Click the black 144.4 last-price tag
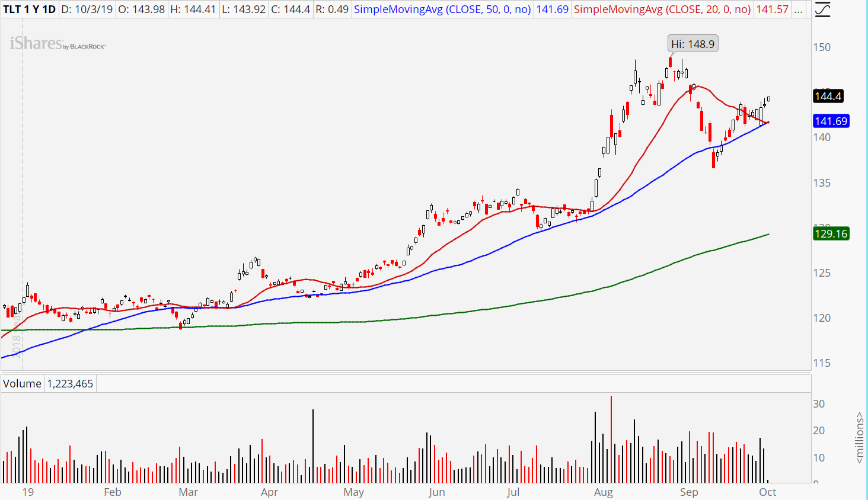Viewport: 868px width, 500px height. 828,97
